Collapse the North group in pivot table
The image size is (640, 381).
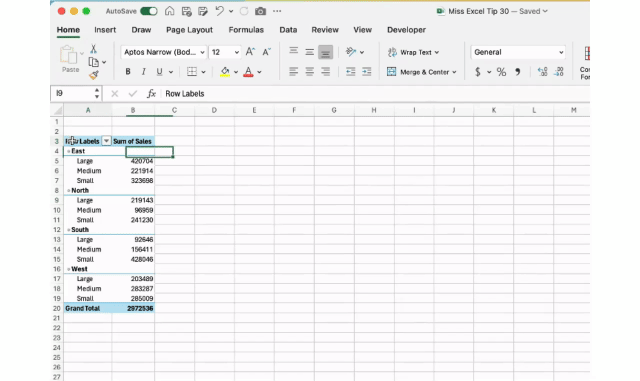click(69, 191)
